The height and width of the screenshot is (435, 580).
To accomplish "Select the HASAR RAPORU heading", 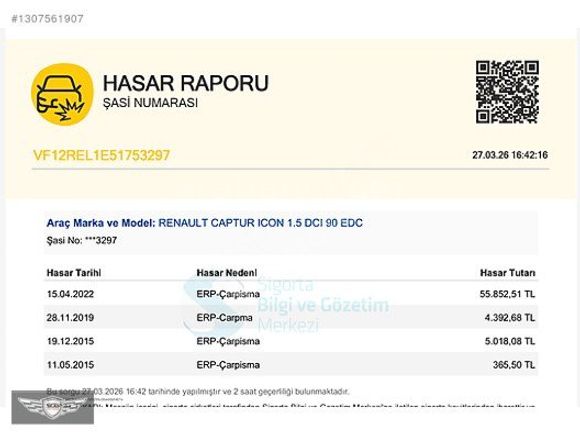I will tap(186, 83).
